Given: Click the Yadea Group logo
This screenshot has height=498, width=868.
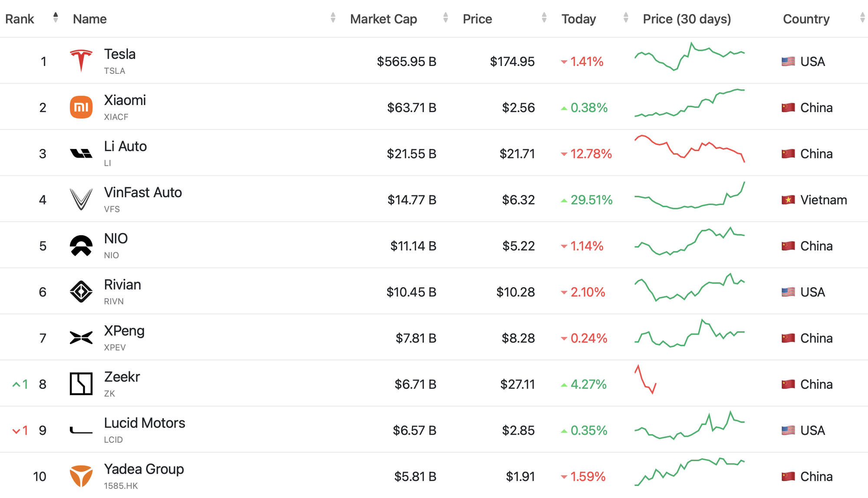Looking at the screenshot, I should pos(81,476).
